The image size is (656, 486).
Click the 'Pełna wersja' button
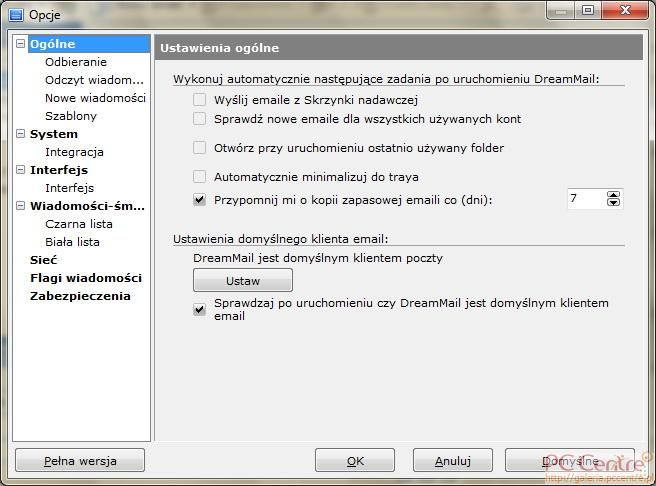tap(80, 460)
